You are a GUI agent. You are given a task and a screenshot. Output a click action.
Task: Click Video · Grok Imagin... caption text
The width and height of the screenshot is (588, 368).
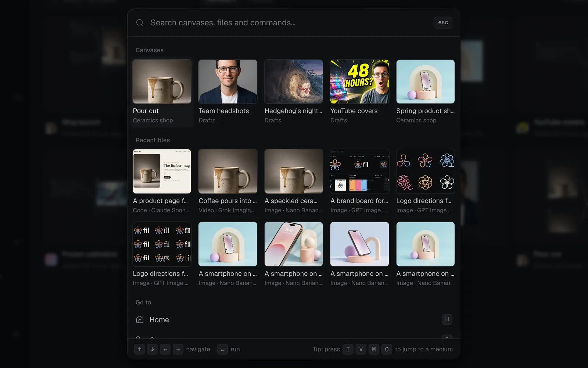coord(227,210)
